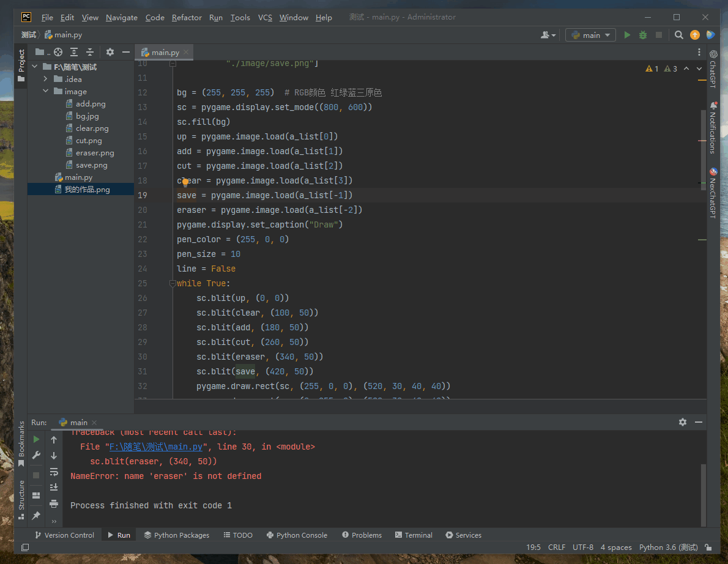Screen dimensions: 728x564
Task: Click the Python 3.6 interpreter in status bar
Action: (x=668, y=547)
